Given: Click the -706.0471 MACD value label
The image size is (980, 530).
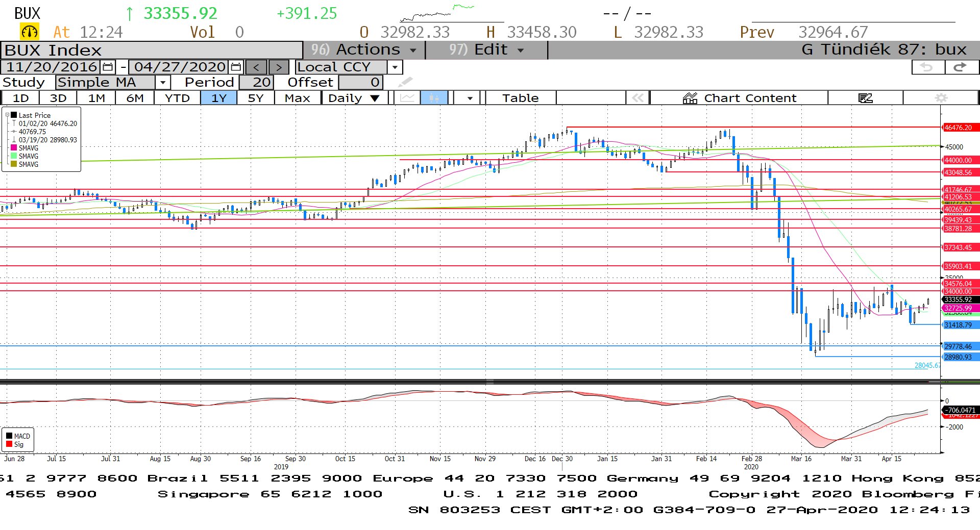Looking at the screenshot, I should [960, 410].
